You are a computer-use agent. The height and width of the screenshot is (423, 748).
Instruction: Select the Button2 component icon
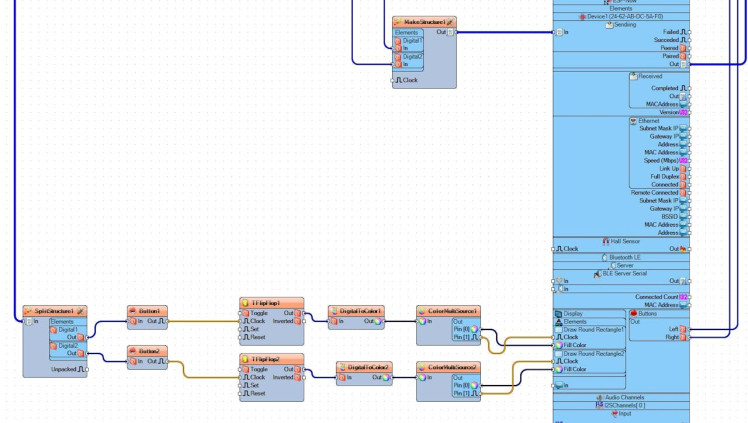tap(134, 351)
